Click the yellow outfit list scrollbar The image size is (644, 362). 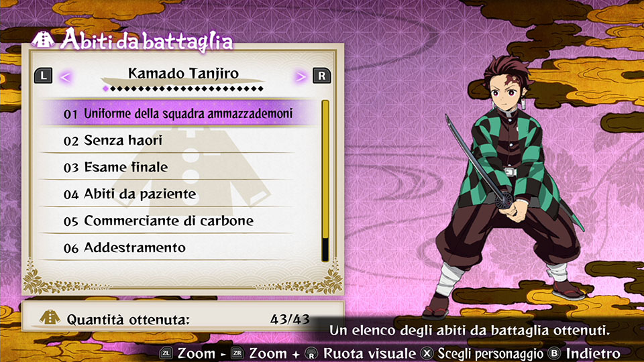[325, 180]
